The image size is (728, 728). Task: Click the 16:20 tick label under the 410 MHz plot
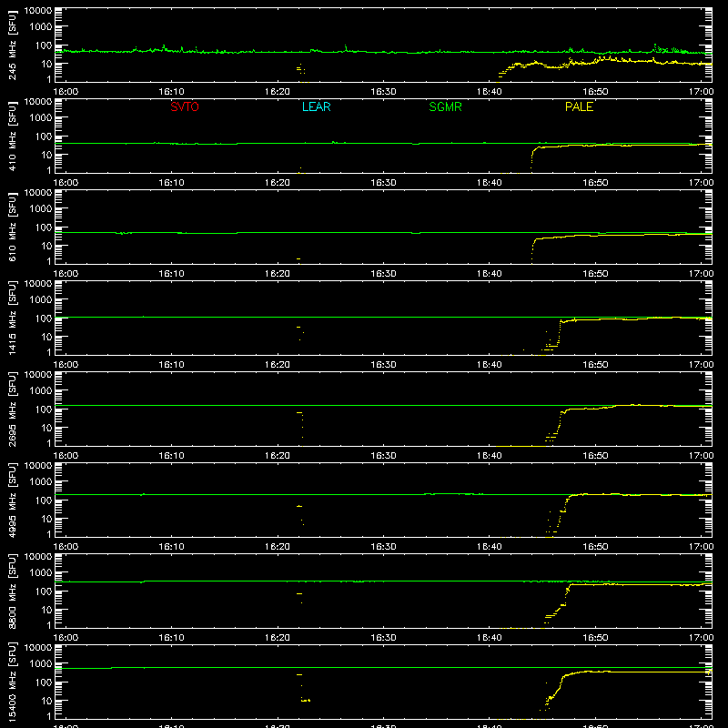[278, 183]
